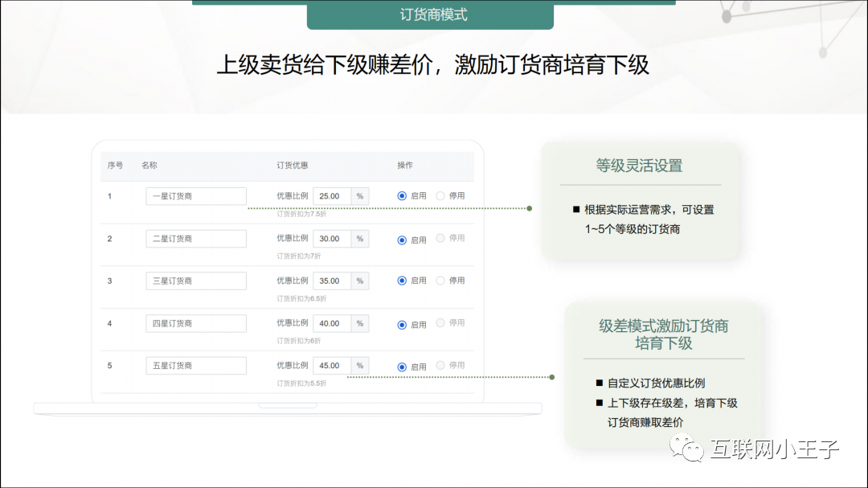This screenshot has height=488, width=868.
Task: Click the 订货商模式 title tab
Action: click(x=431, y=15)
